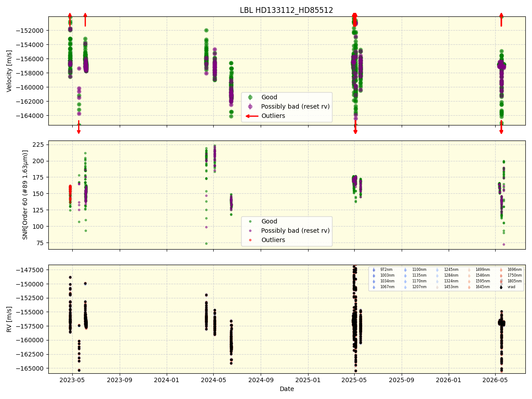The image size is (532, 399).
Task: Click the -155000 RV tick label
Action: click(x=31, y=312)
